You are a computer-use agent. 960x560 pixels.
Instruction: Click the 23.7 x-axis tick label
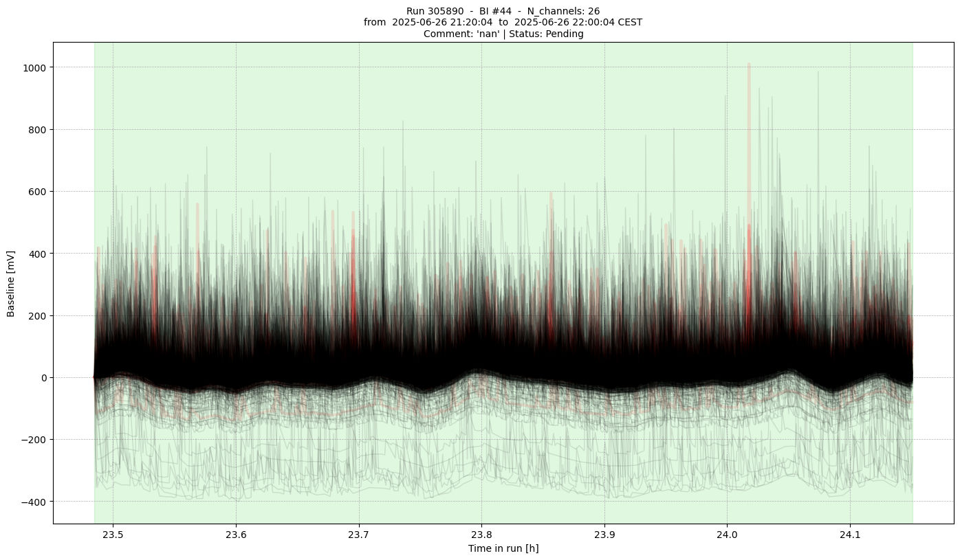click(x=358, y=535)
